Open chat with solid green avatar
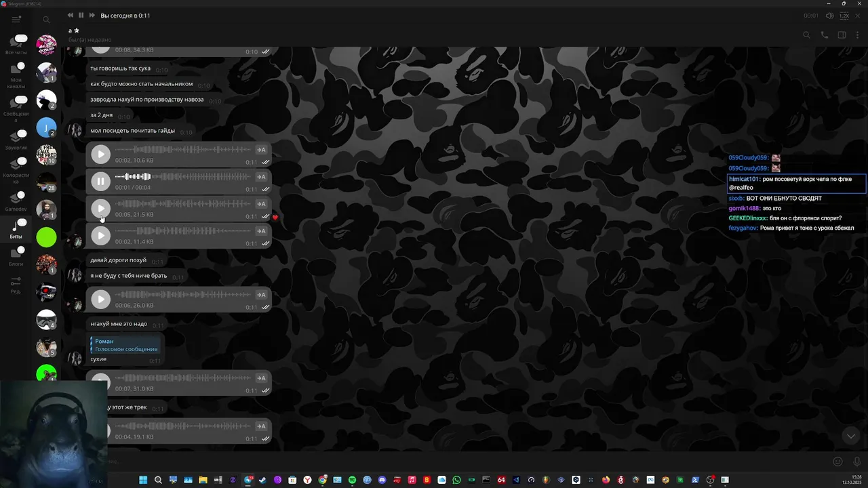Image resolution: width=868 pixels, height=488 pixels. (x=46, y=237)
